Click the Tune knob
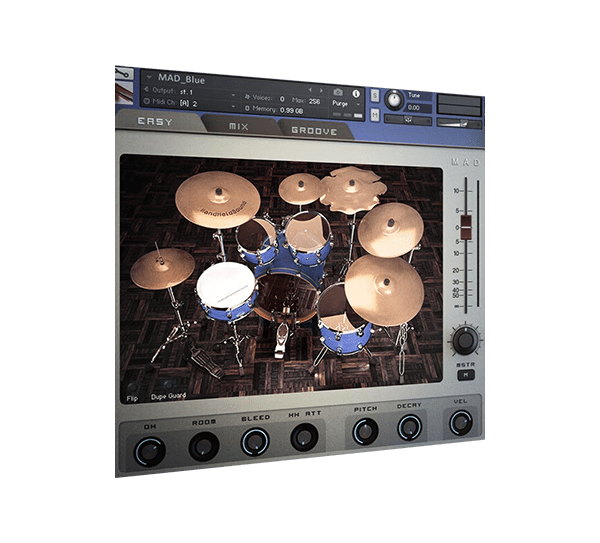Screen dimensions: 600x543 tap(394, 100)
